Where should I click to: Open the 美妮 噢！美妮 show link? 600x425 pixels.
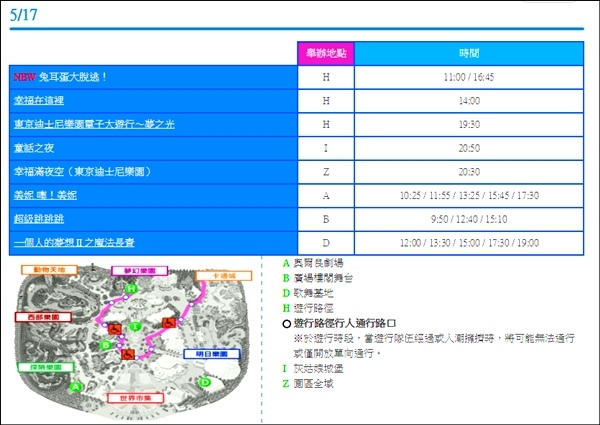click(x=45, y=195)
